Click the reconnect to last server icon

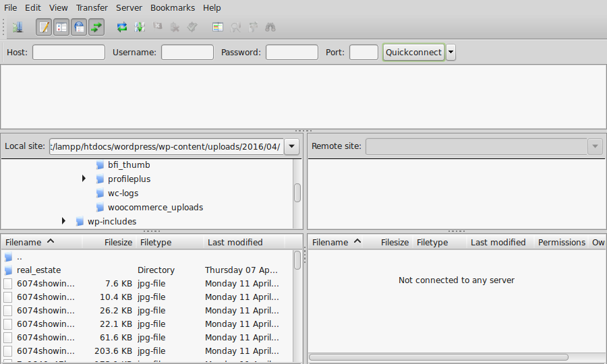[192, 28]
